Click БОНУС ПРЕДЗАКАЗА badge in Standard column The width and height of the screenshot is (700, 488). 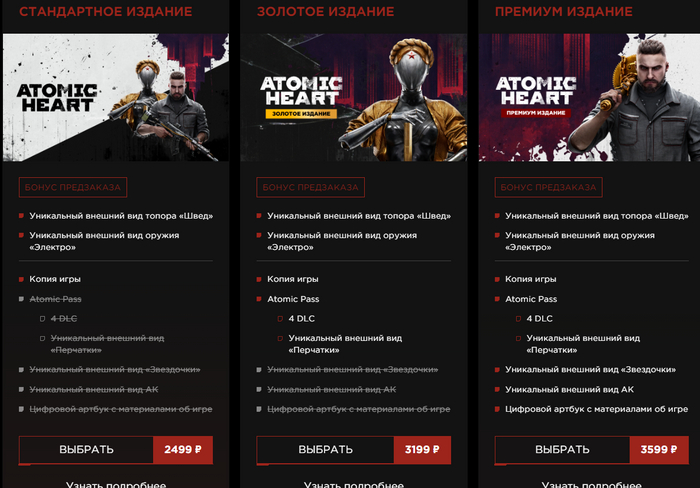(73, 188)
